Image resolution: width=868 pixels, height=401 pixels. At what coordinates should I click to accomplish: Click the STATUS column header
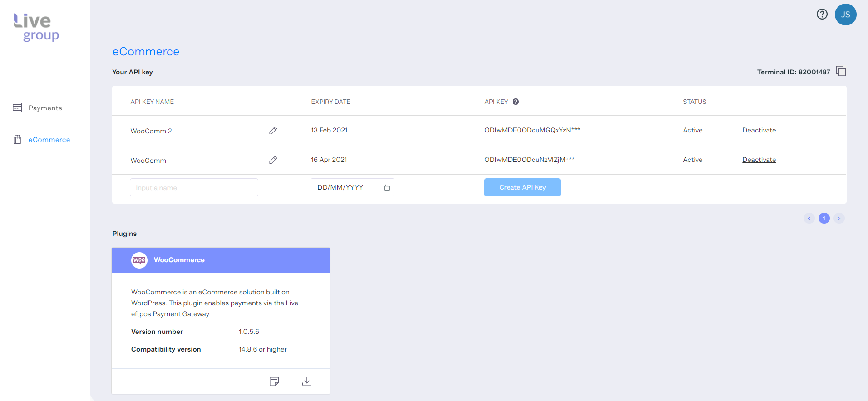pos(695,102)
